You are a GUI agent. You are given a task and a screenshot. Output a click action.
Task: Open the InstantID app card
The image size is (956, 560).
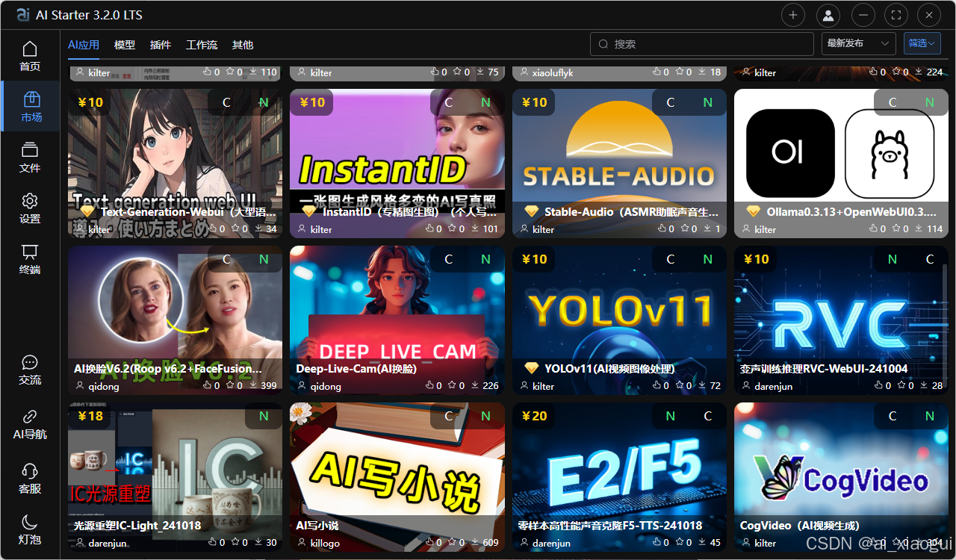pos(397,164)
